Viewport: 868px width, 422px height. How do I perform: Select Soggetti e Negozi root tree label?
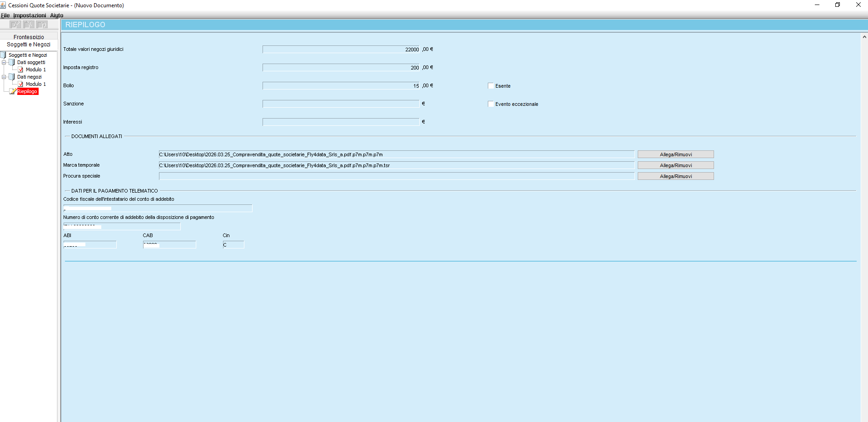tap(28, 55)
